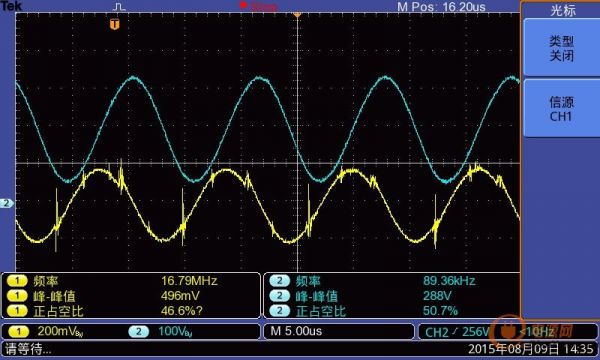Click the red Stop acquisition indicator

(259, 6)
